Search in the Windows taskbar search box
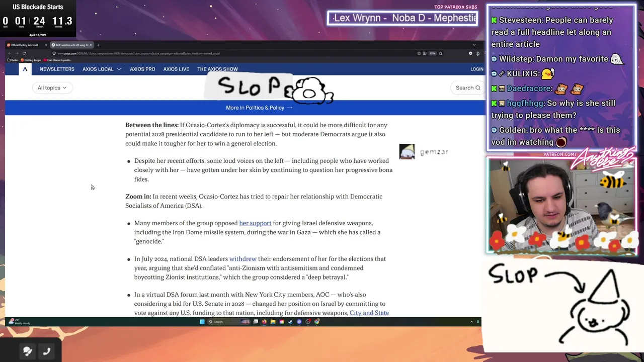This screenshot has height=362, width=644. (228, 322)
